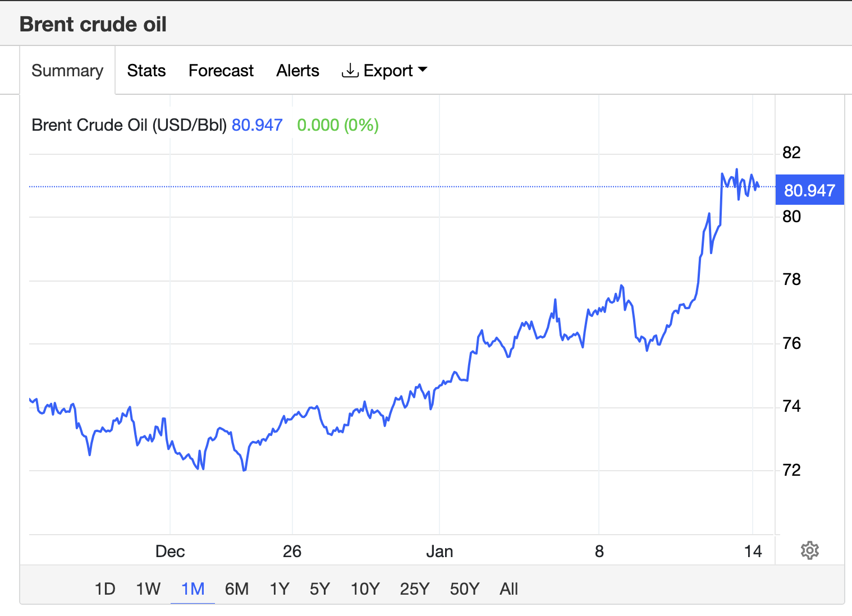Open the chart settings gear icon
Viewport: 852px width, 616px height.
(809, 550)
